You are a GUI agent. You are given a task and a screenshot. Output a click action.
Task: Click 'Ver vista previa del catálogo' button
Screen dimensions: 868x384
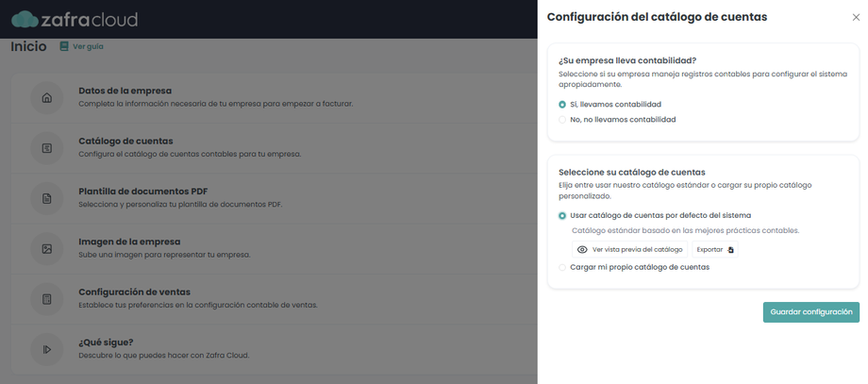click(x=629, y=249)
